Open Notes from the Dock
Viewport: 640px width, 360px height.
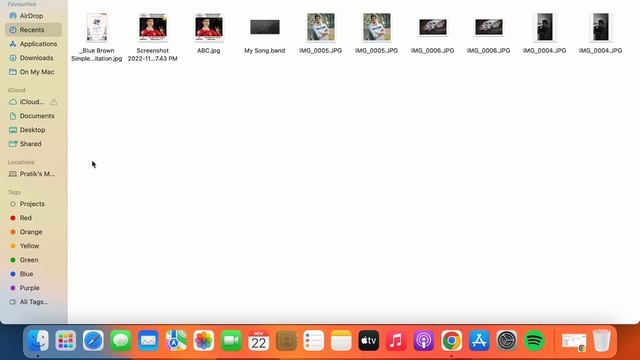(x=341, y=340)
